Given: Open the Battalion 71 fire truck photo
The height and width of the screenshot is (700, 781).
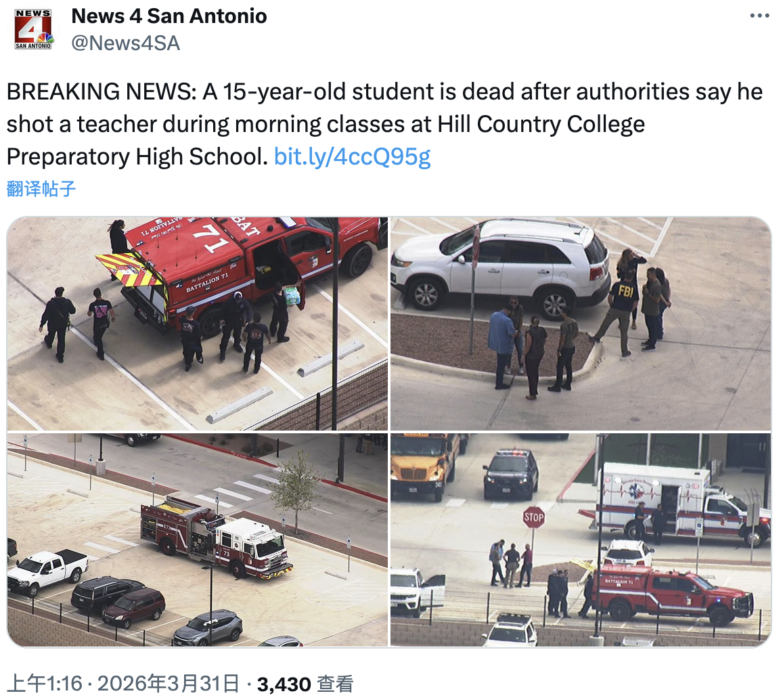Looking at the screenshot, I should (197, 324).
